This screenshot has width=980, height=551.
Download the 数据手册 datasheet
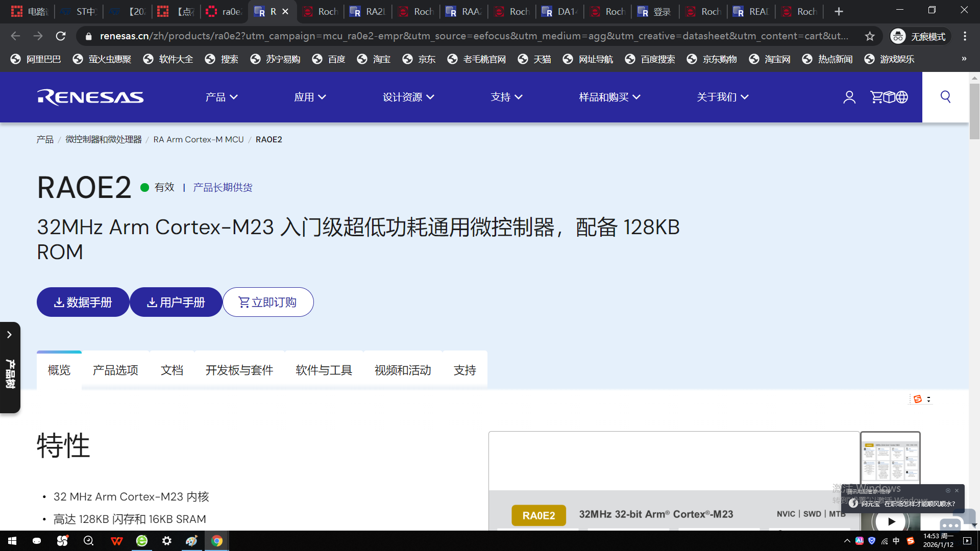83,302
